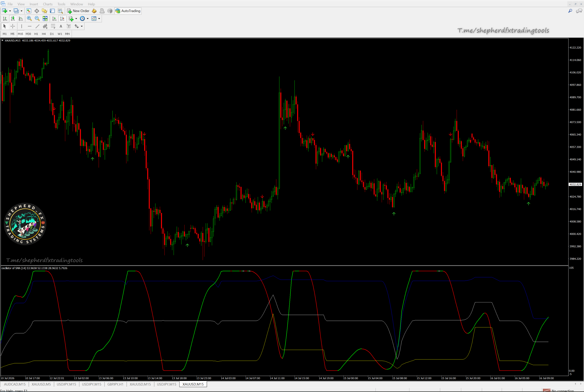Expand the Arrows dropdown arrow

pos(82,26)
